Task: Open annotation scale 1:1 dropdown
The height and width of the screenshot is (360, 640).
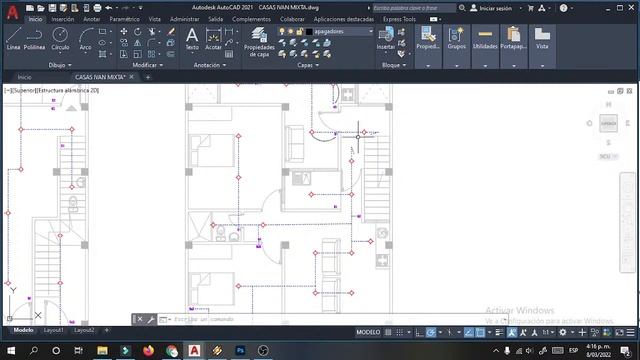Action: click(x=548, y=333)
